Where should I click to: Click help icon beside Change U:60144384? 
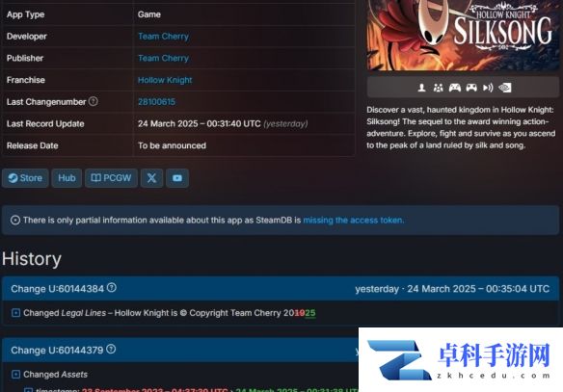coord(112,288)
